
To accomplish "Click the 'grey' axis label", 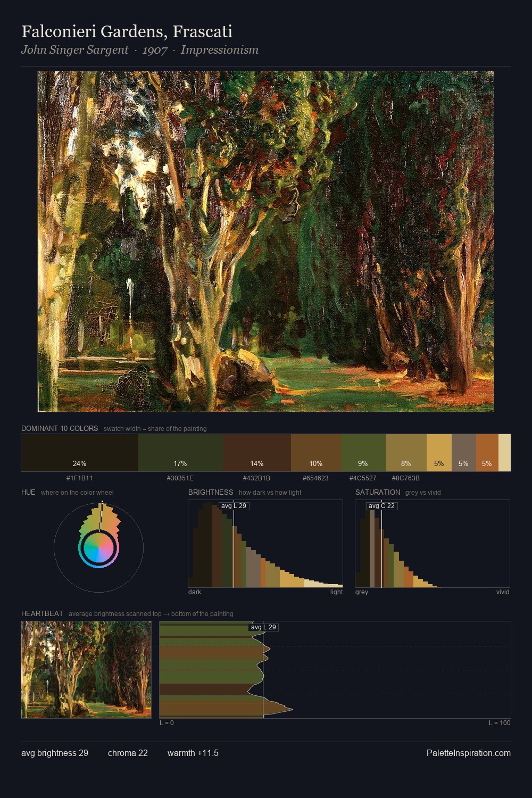I will (362, 592).
